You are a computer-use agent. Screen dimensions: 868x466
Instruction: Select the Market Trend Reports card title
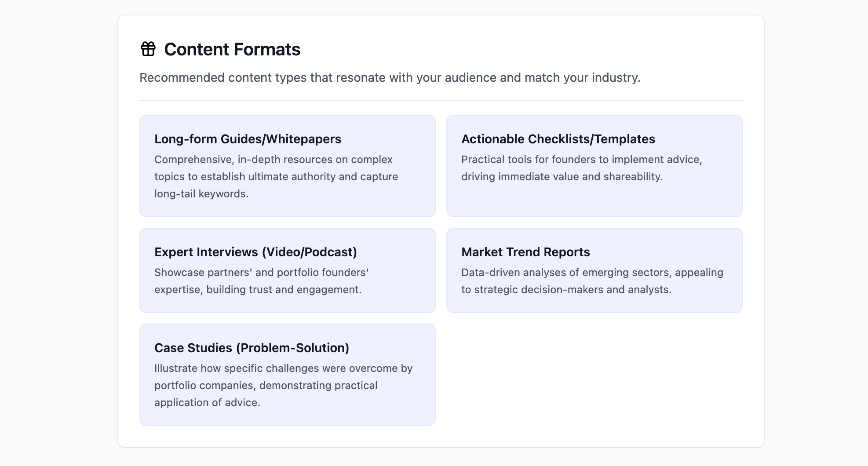coord(525,252)
